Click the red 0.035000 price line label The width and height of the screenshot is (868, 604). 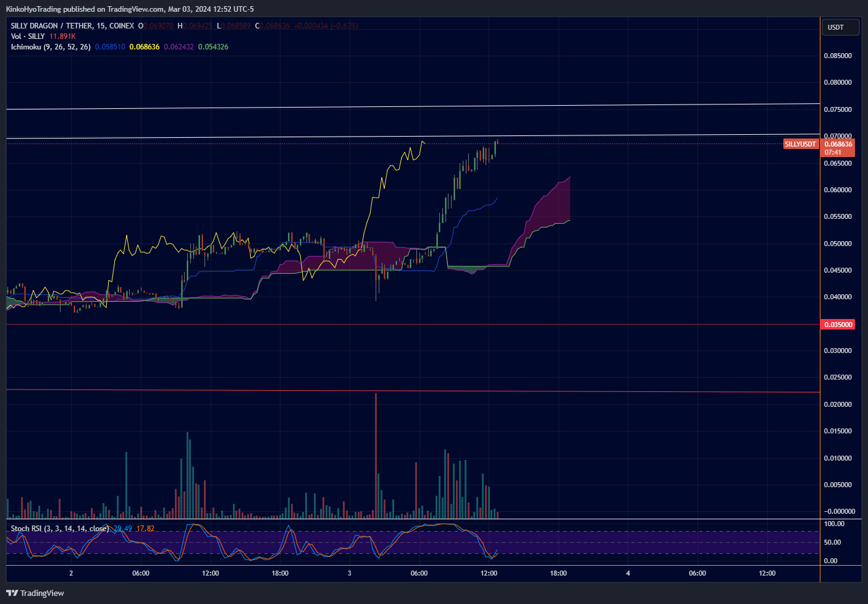838,325
